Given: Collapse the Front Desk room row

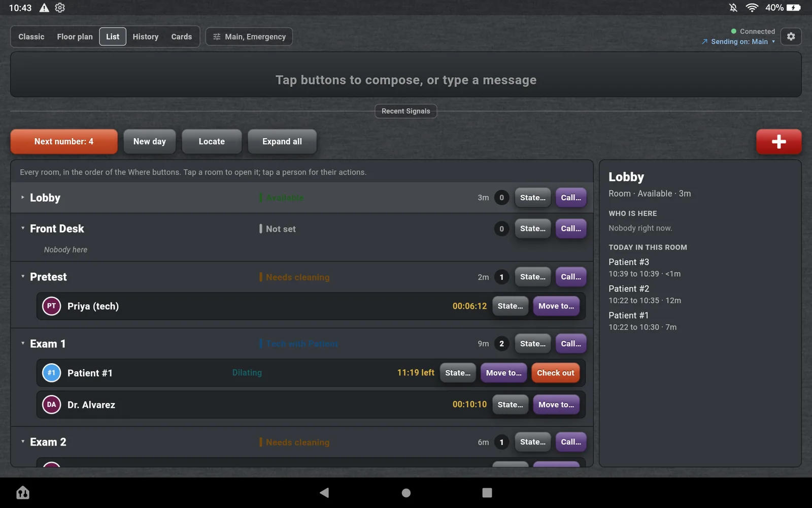Looking at the screenshot, I should 302,229.
